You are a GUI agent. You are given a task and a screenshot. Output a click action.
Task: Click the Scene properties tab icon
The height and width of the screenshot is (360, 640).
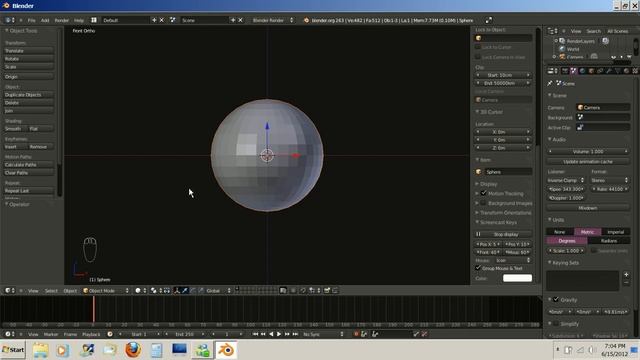[x=573, y=71]
